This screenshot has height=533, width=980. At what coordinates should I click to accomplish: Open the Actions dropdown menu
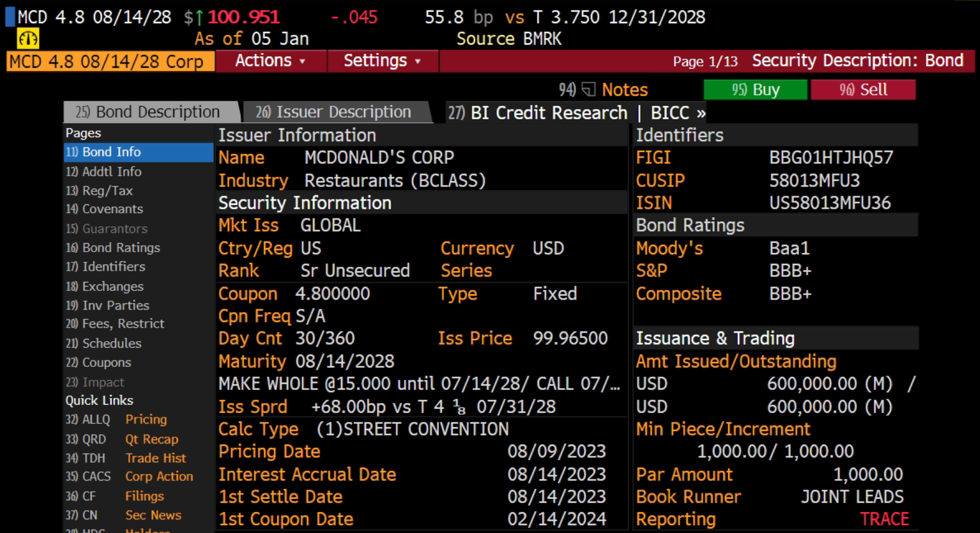[x=270, y=61]
